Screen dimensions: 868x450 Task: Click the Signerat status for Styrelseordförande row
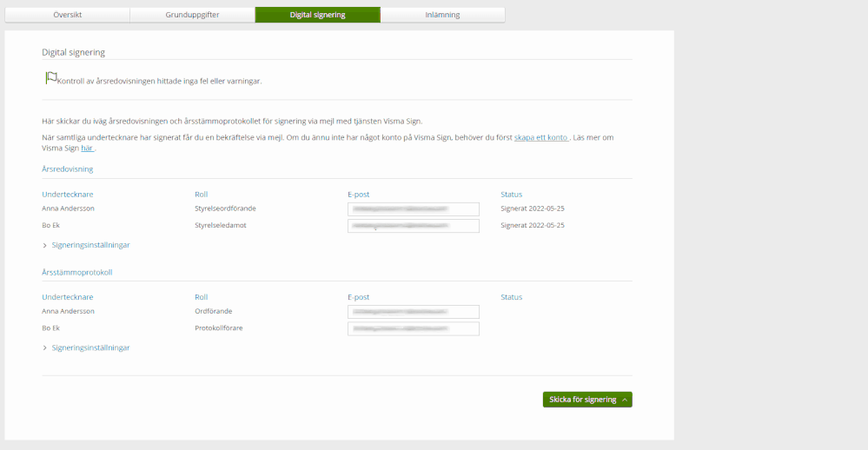point(532,208)
